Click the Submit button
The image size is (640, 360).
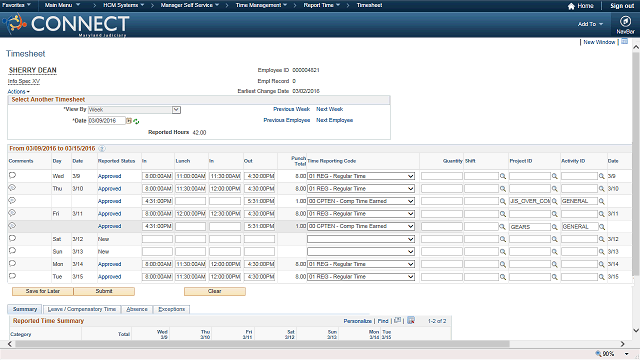coord(104,291)
